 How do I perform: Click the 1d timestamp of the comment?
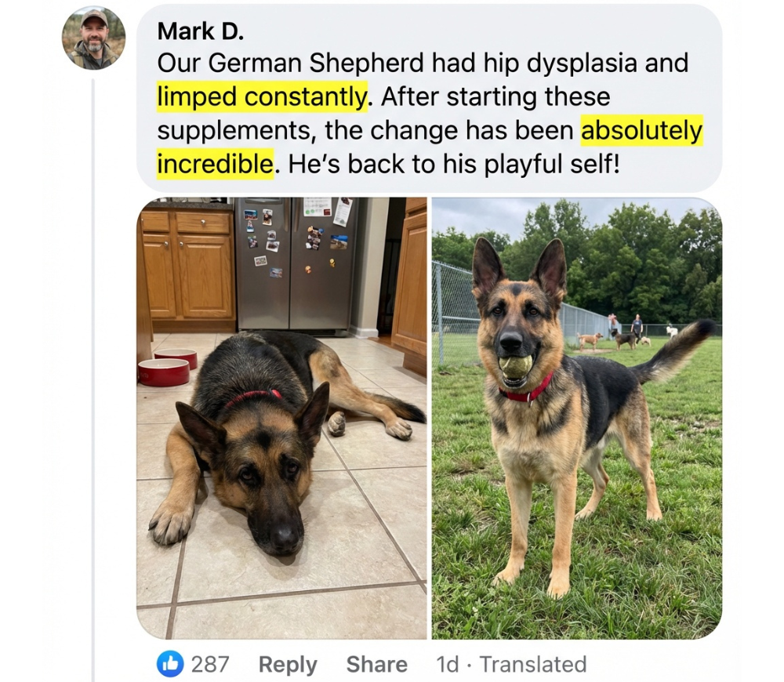pyautogui.click(x=447, y=665)
